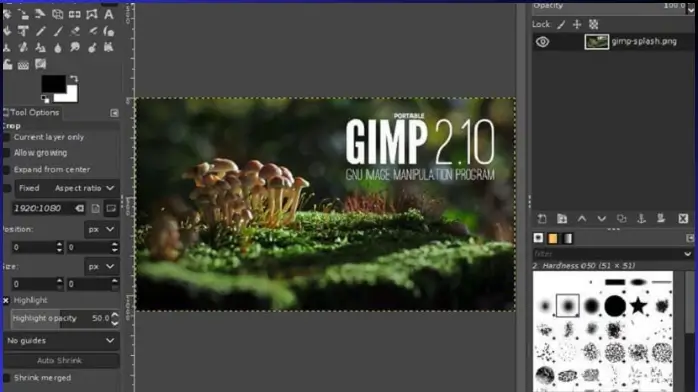Raise the layer one step up
Screen dimensions: 698x392
pyautogui.click(x=582, y=218)
